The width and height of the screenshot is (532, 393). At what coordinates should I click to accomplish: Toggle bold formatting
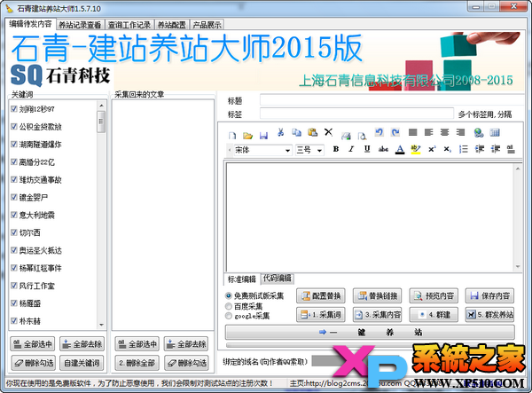coord(336,149)
